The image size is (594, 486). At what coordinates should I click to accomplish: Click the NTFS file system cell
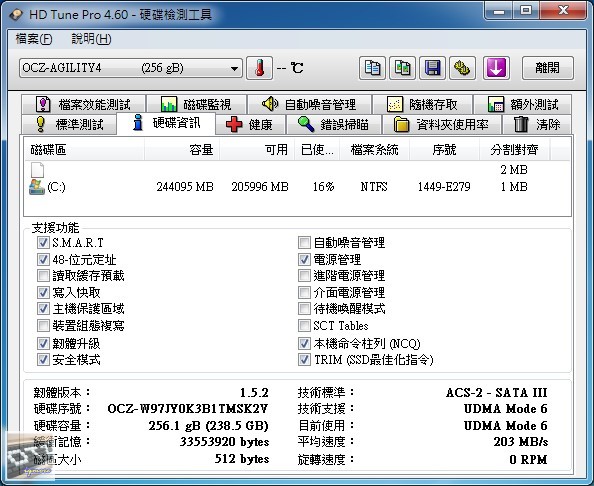tap(374, 187)
